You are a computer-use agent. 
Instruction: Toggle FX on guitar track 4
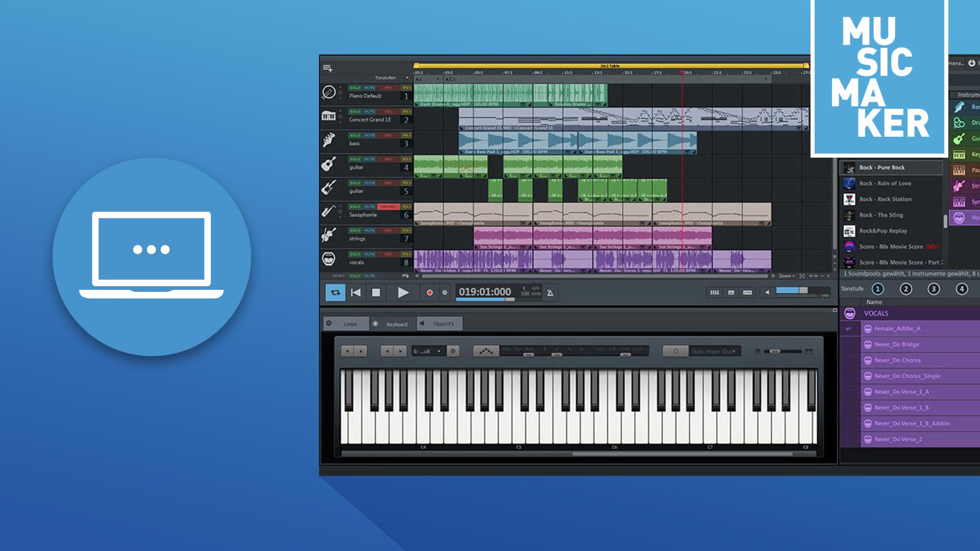coord(406,159)
